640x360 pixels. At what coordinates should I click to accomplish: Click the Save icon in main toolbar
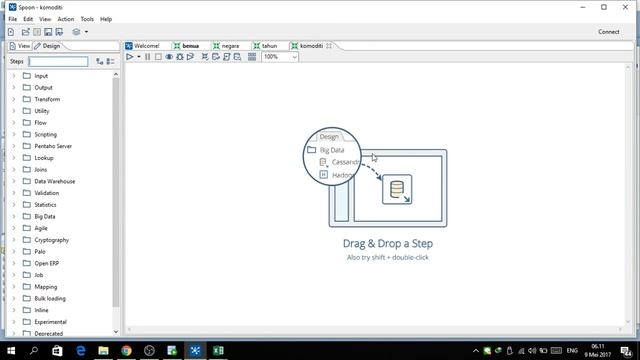48,32
